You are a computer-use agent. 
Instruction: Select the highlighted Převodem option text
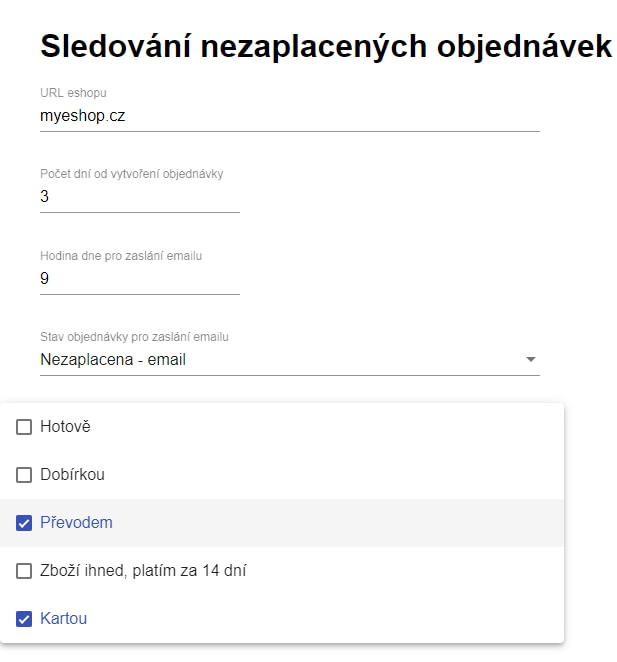click(x=76, y=523)
